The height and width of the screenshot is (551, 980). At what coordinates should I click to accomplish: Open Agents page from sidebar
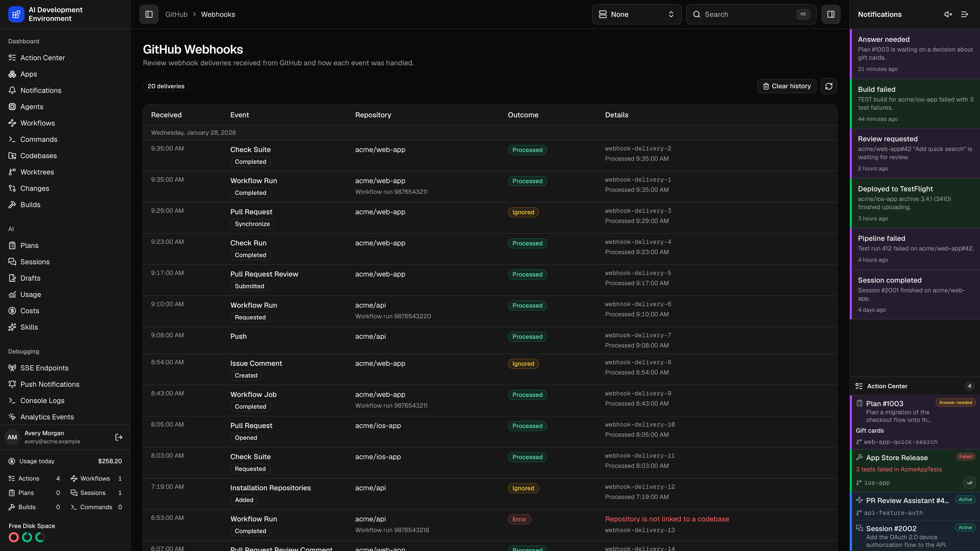[65, 107]
